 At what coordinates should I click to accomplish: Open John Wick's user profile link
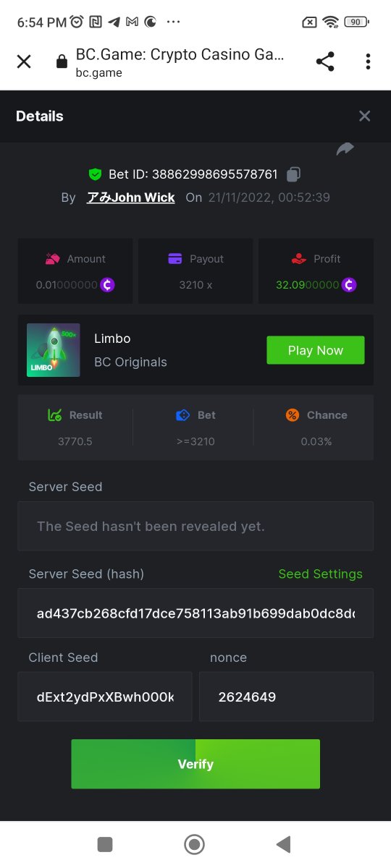point(130,197)
